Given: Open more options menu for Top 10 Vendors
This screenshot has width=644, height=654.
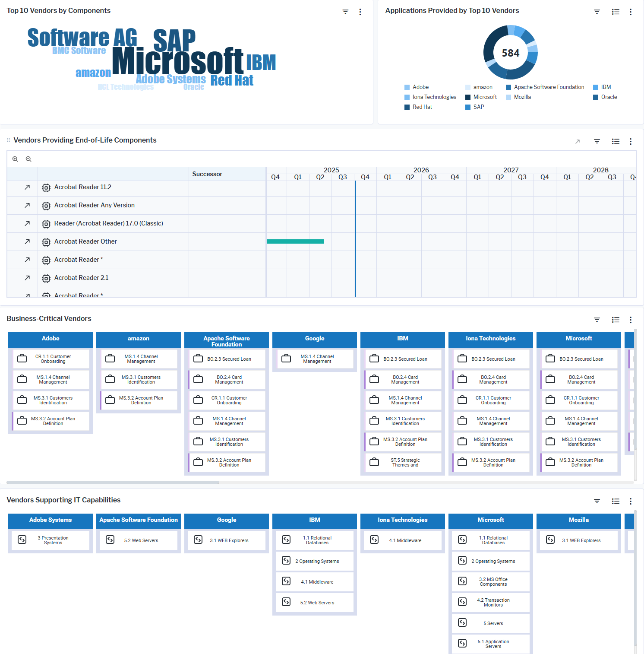Looking at the screenshot, I should coord(360,12).
